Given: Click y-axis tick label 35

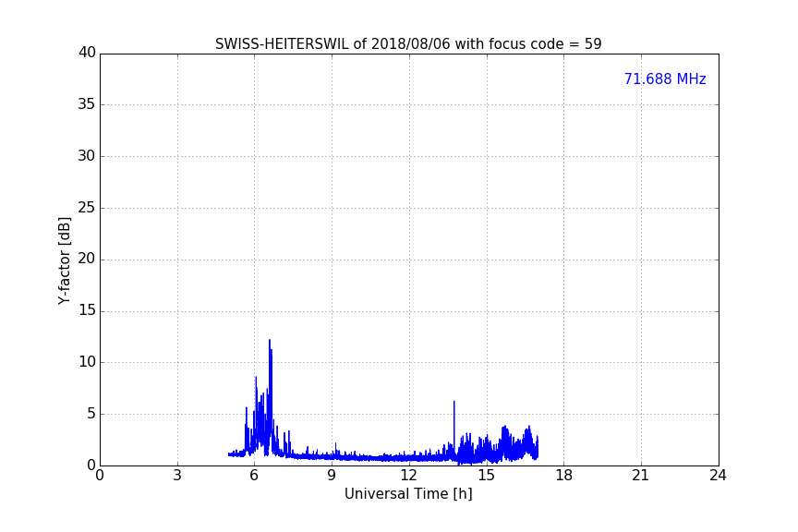Looking at the screenshot, I should tap(87, 104).
